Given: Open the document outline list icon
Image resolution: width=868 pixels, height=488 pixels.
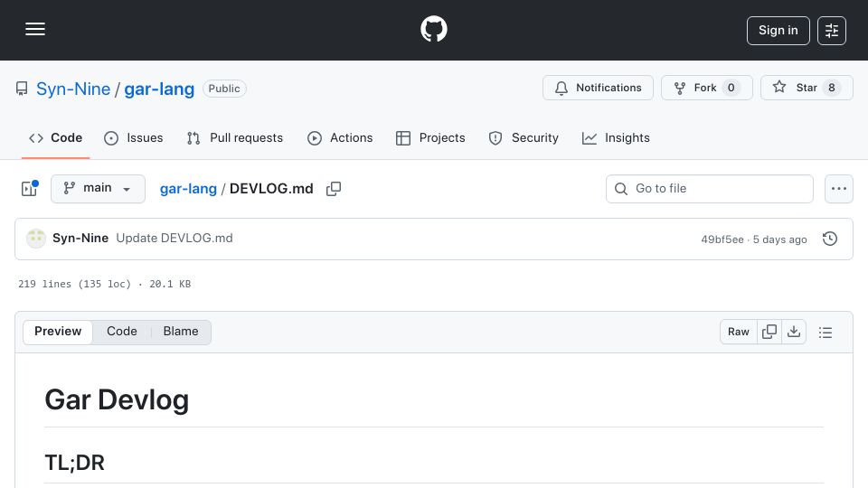Looking at the screenshot, I should 826,332.
